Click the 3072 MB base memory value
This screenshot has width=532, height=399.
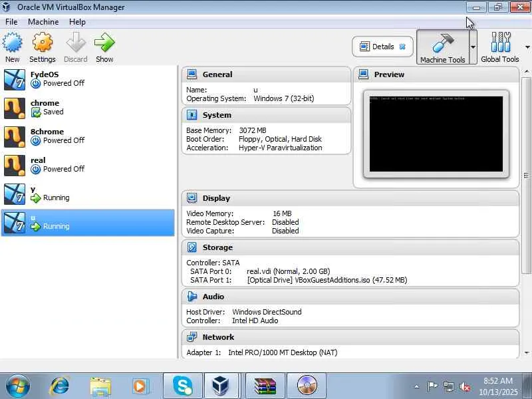(x=253, y=130)
